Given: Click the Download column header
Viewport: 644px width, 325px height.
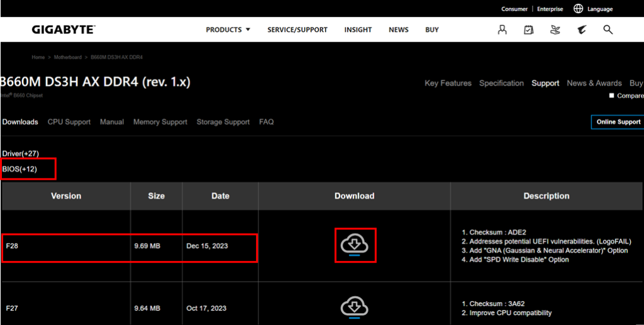Looking at the screenshot, I should click(x=355, y=196).
